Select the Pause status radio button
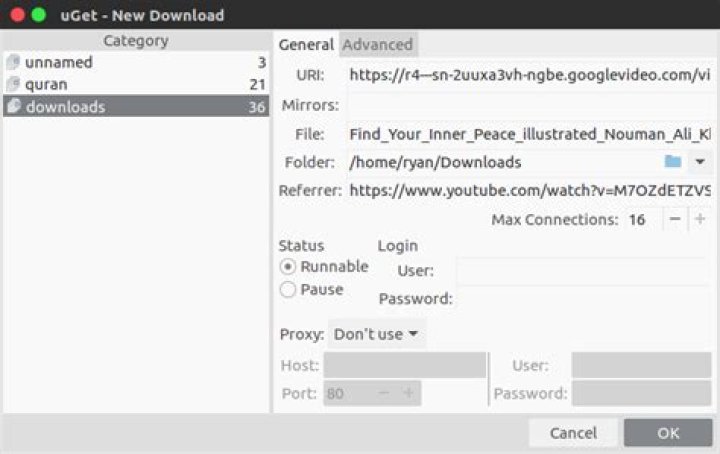 pyautogui.click(x=288, y=290)
